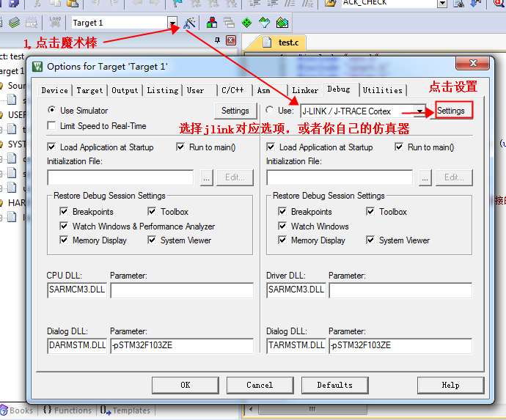The height and width of the screenshot is (420, 506).
Task: Toggle hardware-side Watch Windows checkbox
Action: [282, 226]
